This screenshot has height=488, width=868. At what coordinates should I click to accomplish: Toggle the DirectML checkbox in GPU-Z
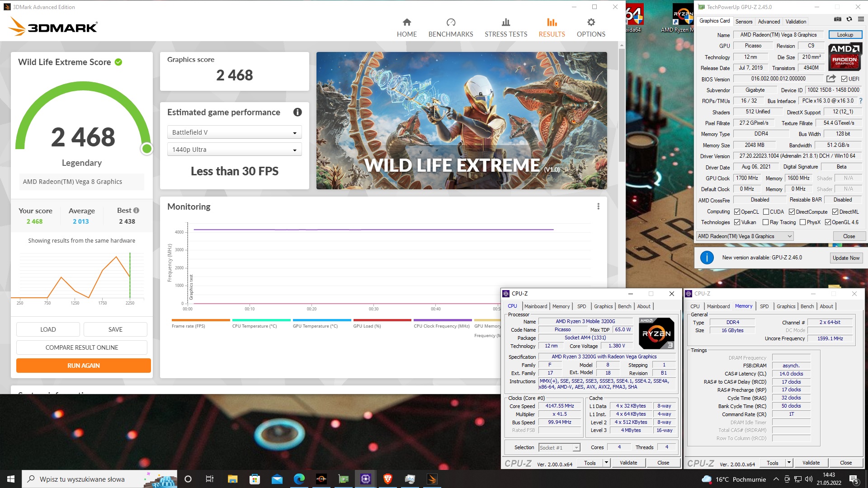[835, 212]
